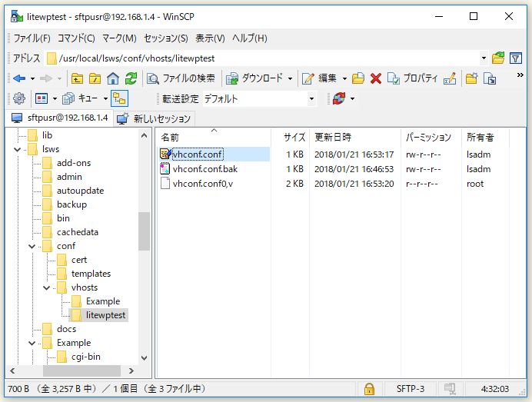Select the vhconf.conf.bak file
Viewport: 532px width, 402px height.
point(205,169)
